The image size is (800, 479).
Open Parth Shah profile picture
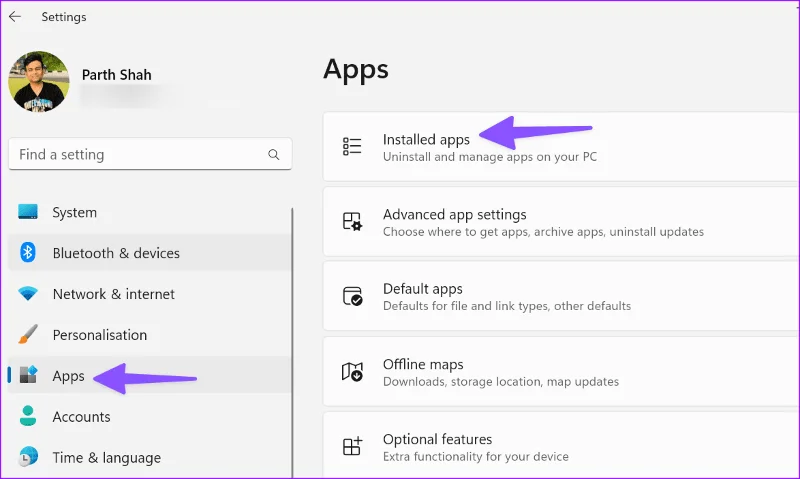(x=39, y=82)
